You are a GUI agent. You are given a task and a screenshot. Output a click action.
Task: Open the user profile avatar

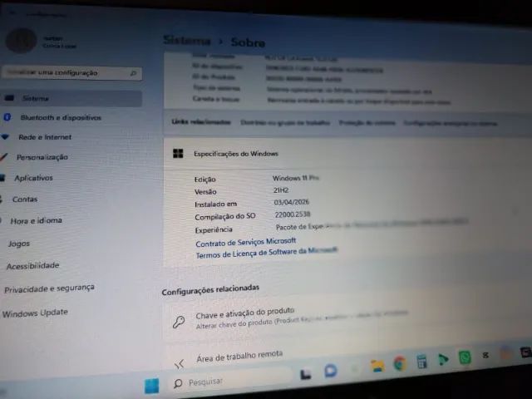point(21,41)
